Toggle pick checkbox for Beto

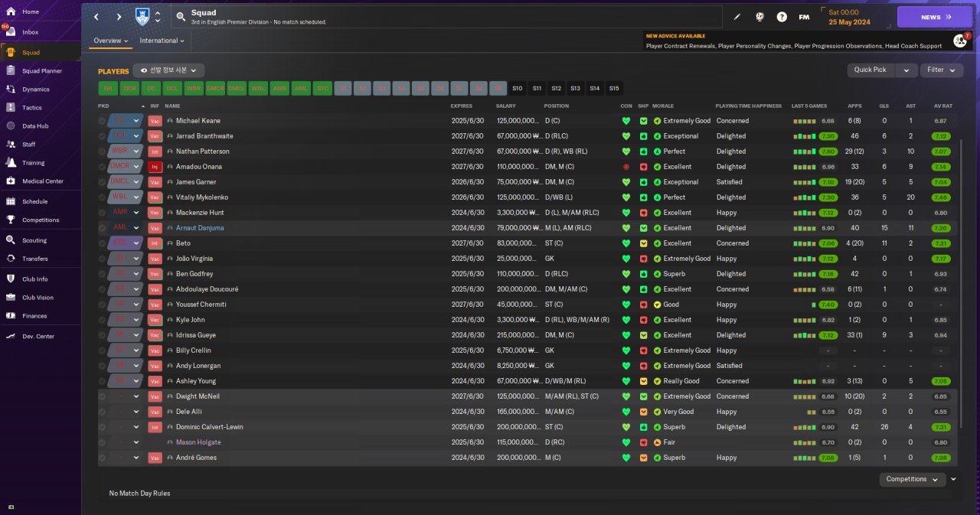pos(103,243)
